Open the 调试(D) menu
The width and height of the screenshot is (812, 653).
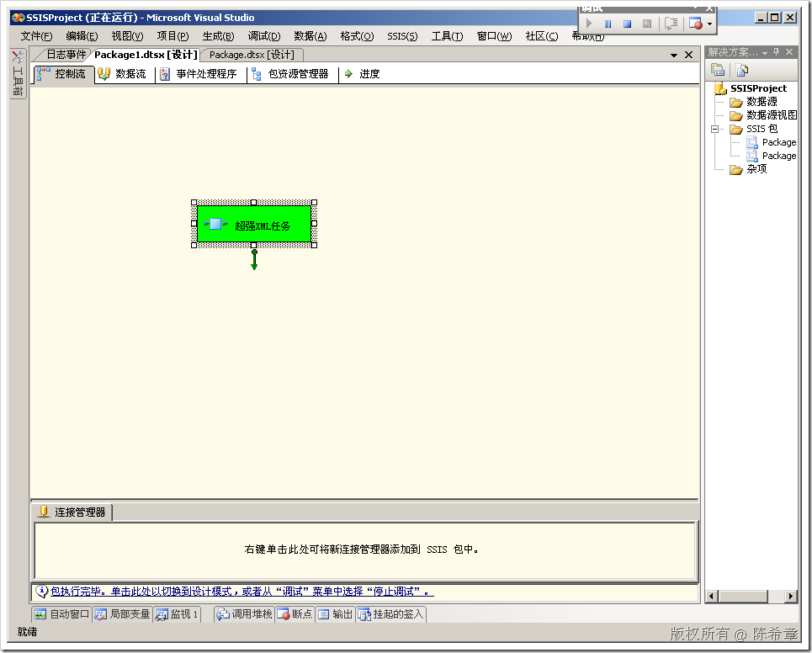click(264, 36)
